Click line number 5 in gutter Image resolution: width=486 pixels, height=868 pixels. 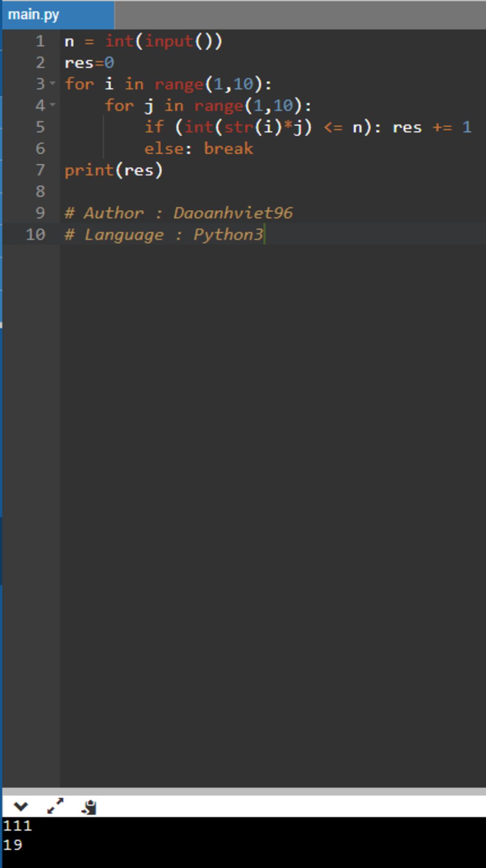click(x=40, y=127)
